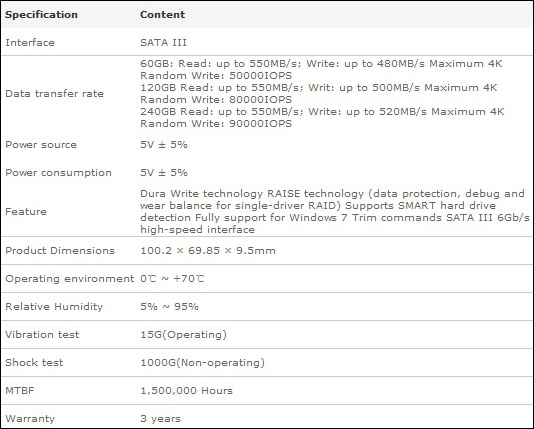The height and width of the screenshot is (429, 534).
Task: Click the SATA III interface value
Action: (x=163, y=43)
